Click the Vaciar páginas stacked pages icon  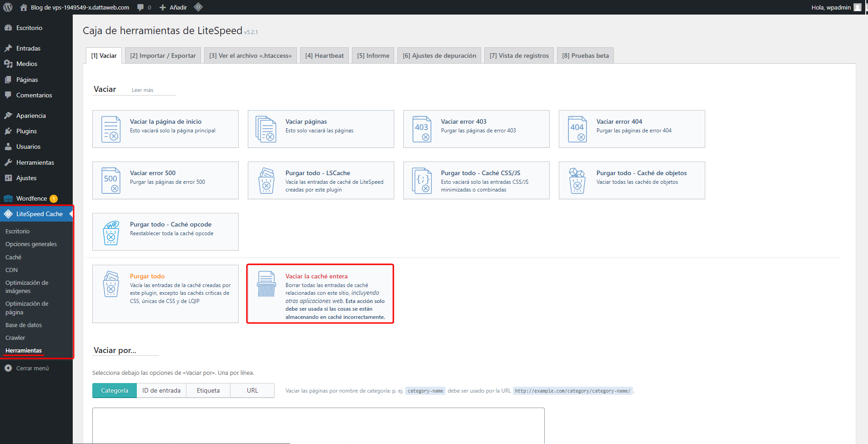pyautogui.click(x=266, y=129)
